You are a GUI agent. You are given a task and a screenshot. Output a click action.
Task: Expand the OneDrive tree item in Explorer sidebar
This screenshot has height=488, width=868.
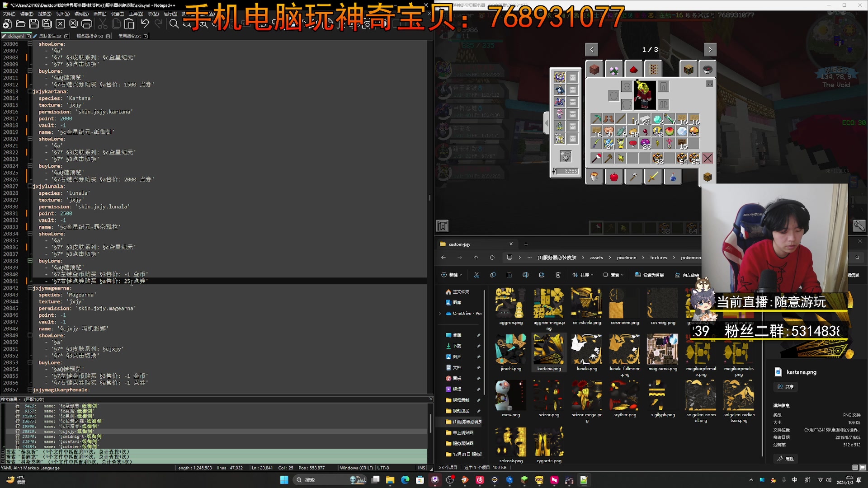coord(440,314)
